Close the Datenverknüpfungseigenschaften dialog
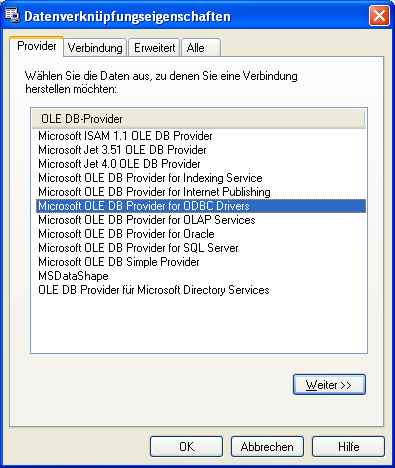The image size is (395, 468). tap(379, 16)
